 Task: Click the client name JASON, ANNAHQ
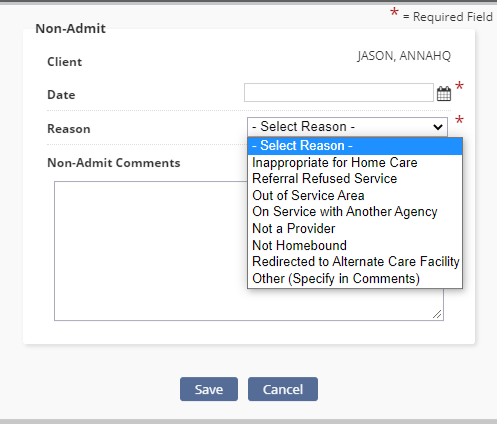point(404,56)
